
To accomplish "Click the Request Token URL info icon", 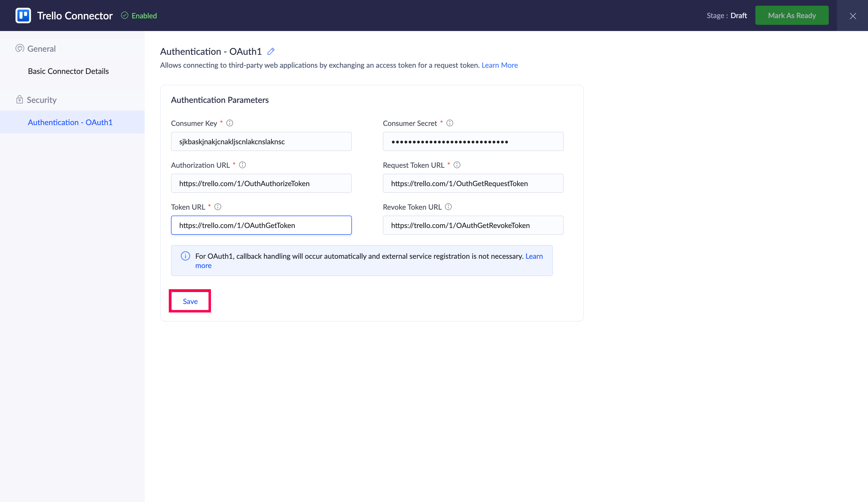I will coord(457,165).
